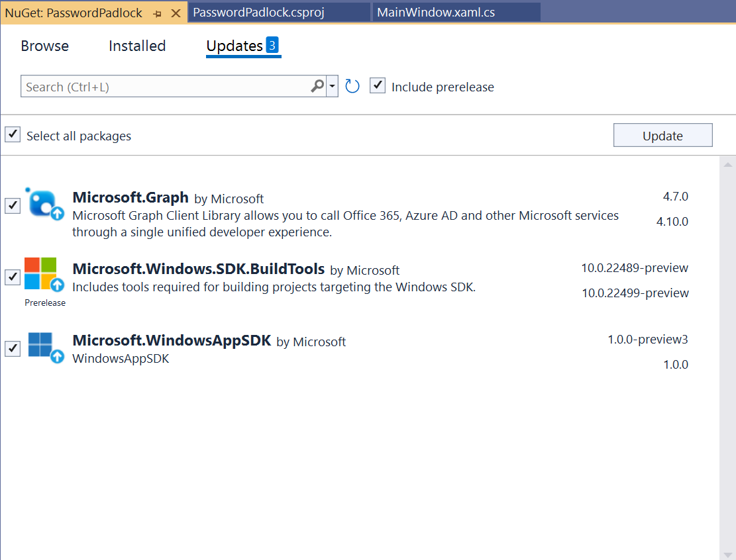This screenshot has height=560, width=736.
Task: Select the Microsoft.Graph package name
Action: pyautogui.click(x=131, y=197)
